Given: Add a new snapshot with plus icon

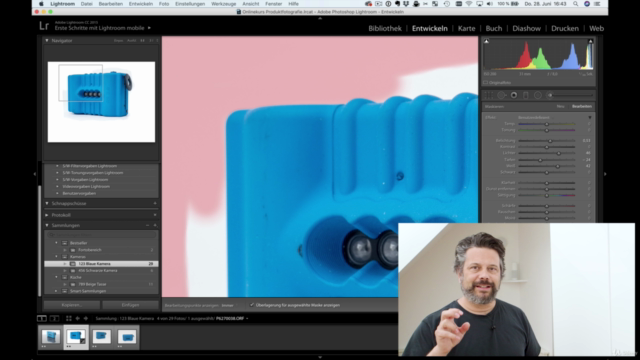Looking at the screenshot, I should pos(155,203).
